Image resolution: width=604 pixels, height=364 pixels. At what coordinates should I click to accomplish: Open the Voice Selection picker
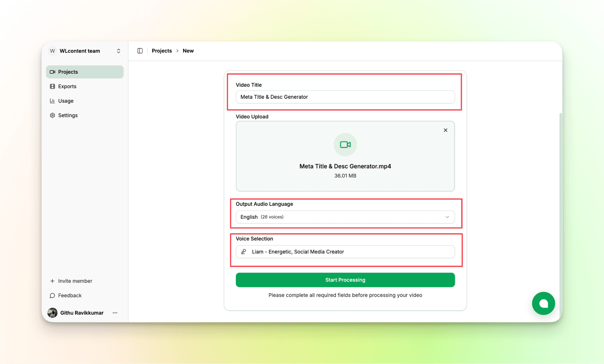345,252
